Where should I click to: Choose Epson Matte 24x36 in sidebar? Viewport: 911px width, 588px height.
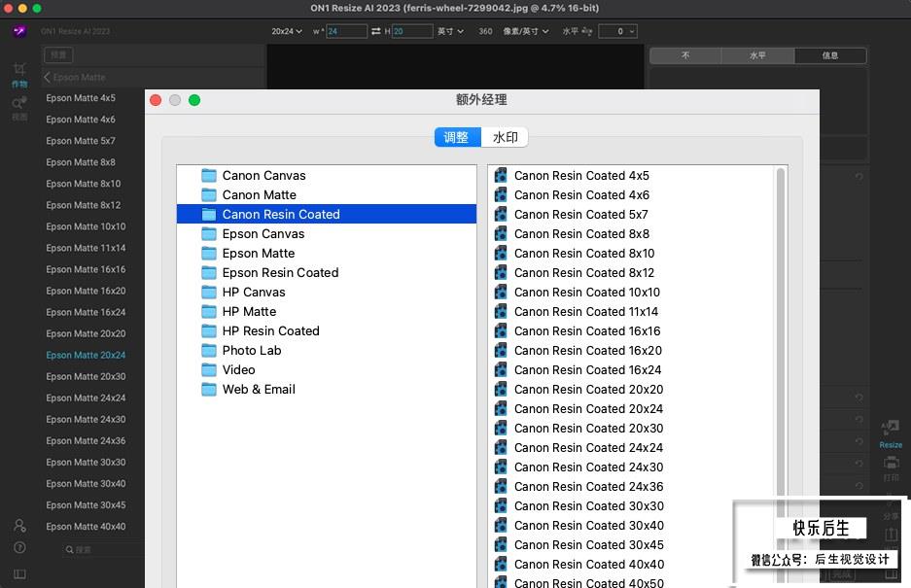click(x=86, y=441)
